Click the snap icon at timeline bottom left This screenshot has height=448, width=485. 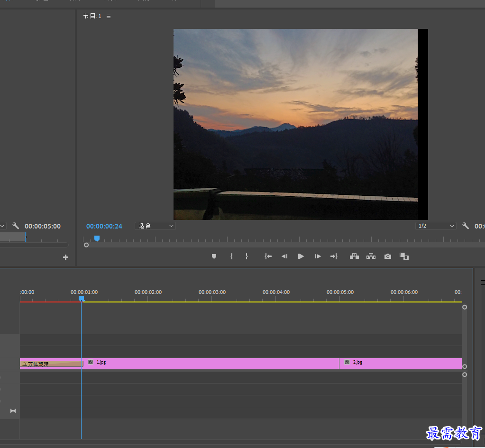click(x=13, y=411)
